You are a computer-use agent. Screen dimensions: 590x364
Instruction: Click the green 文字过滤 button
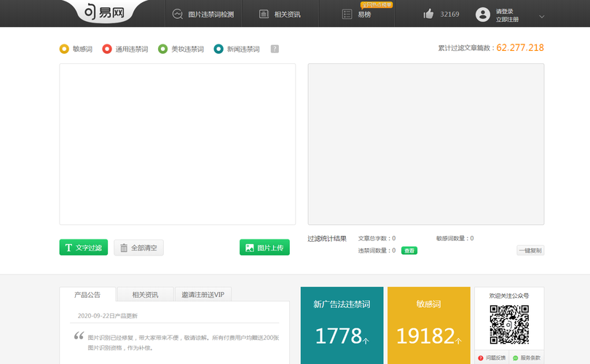click(x=83, y=248)
